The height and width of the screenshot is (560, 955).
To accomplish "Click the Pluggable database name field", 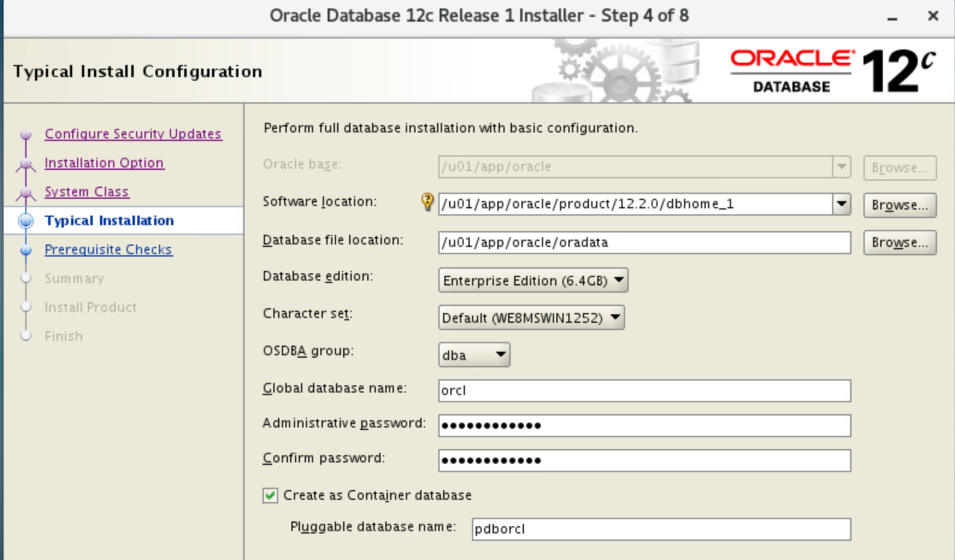I will pos(661,529).
